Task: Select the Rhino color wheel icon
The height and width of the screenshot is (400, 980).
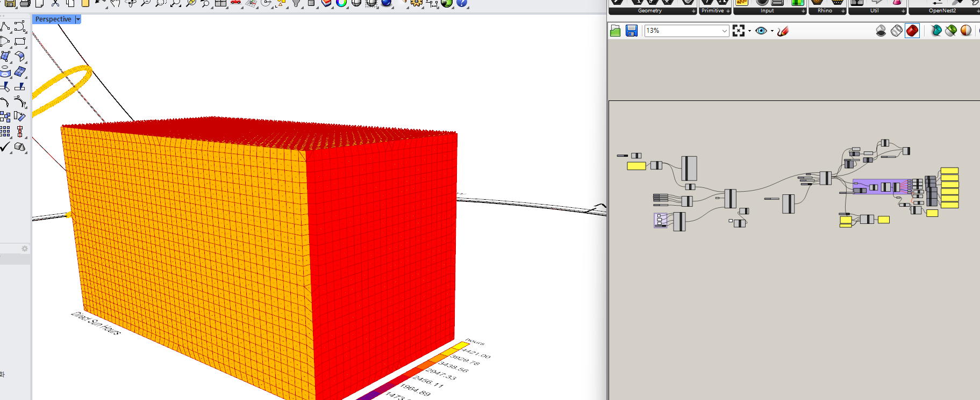Action: click(x=341, y=3)
